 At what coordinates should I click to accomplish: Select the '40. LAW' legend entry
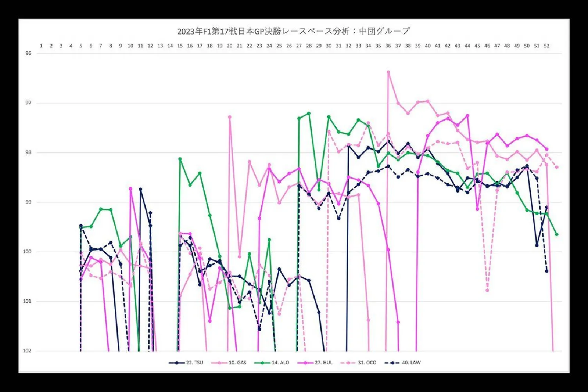403,363
